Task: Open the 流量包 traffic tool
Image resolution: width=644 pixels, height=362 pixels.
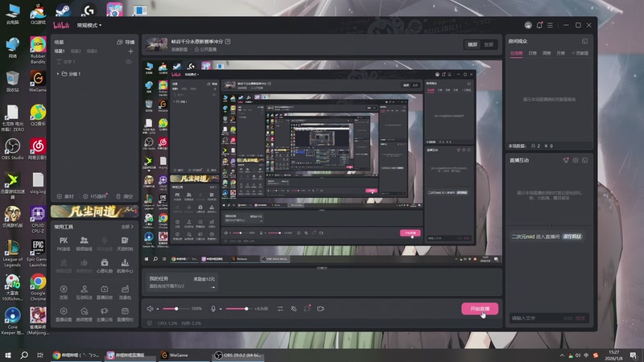Action: pos(125,292)
